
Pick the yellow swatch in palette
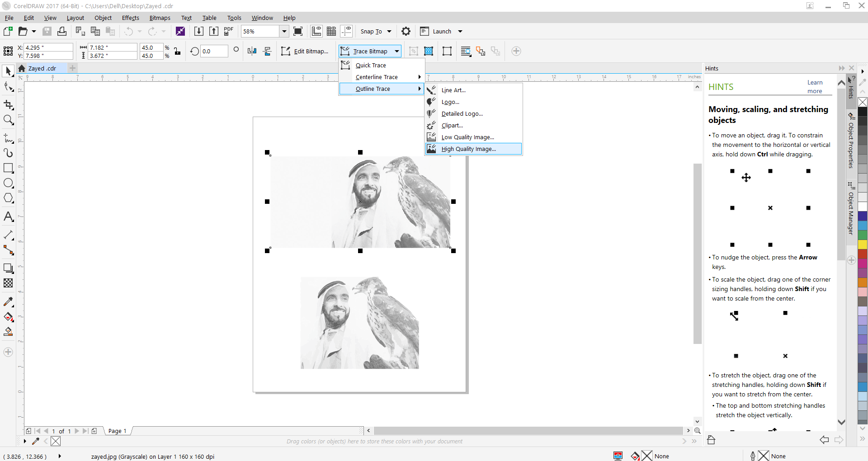[863, 245]
